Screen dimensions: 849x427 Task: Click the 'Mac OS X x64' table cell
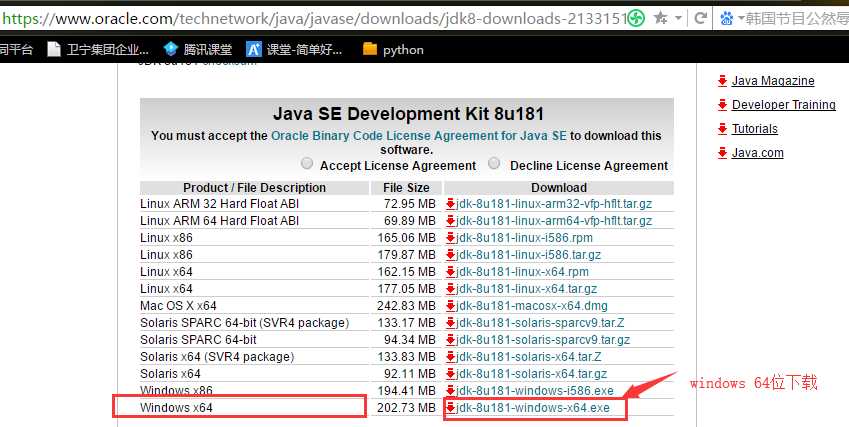tap(254, 306)
